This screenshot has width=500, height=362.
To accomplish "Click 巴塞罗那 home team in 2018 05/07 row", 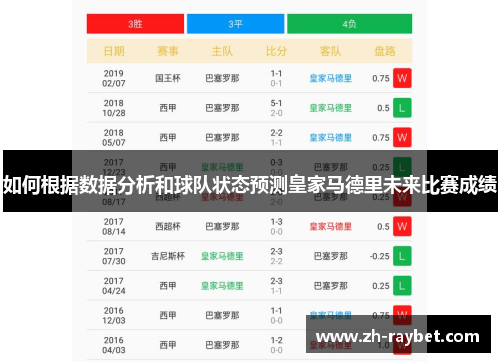I will pyautogui.click(x=222, y=138).
